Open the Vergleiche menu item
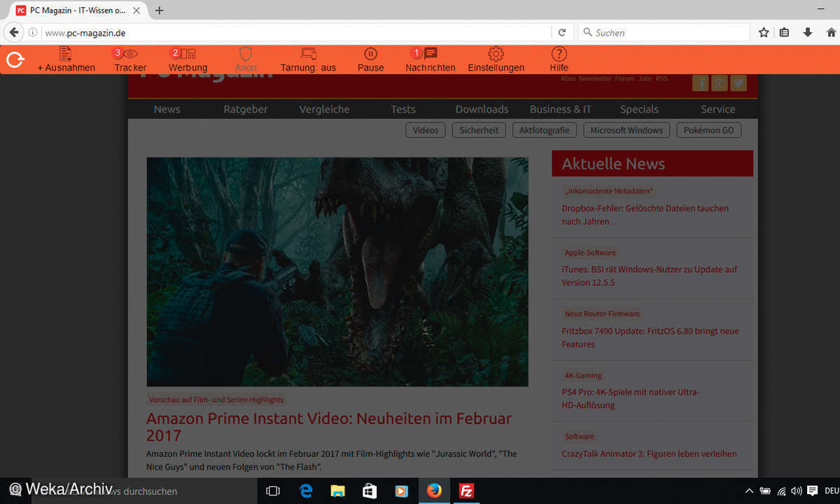Image resolution: width=840 pixels, height=504 pixels. coord(324,109)
